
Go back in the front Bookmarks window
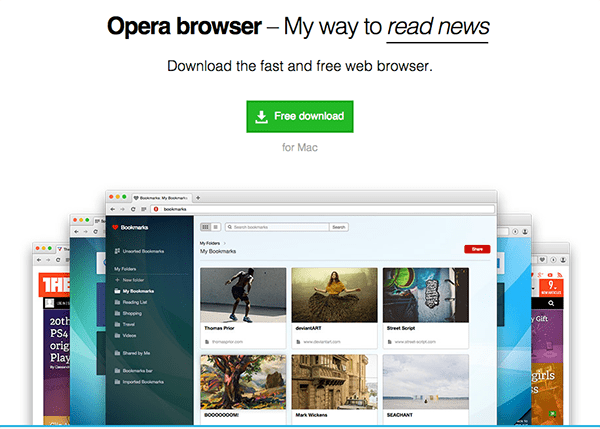pyautogui.click(x=112, y=209)
